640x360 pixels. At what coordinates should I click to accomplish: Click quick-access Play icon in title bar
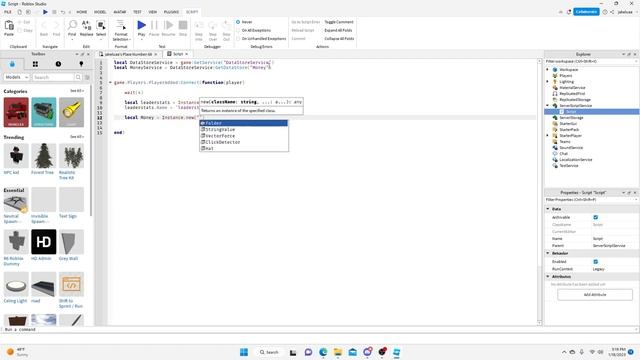[x=45, y=12]
